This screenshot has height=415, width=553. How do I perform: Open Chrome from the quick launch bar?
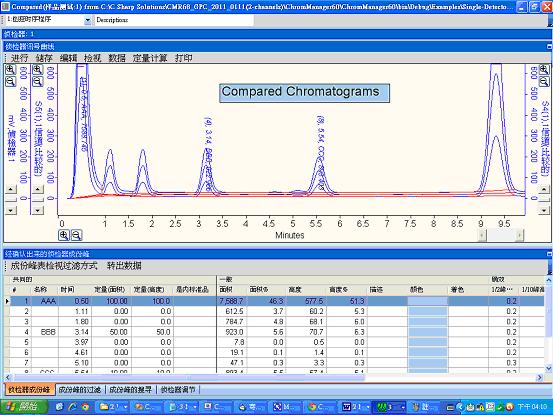click(85, 407)
